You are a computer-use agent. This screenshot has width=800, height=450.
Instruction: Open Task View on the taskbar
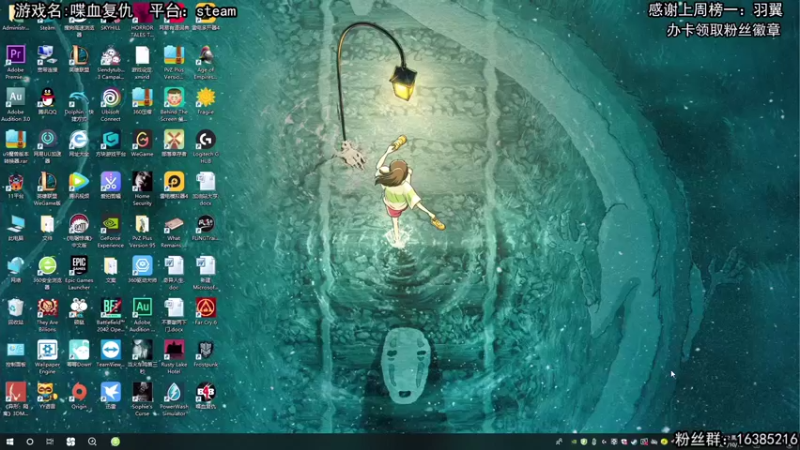click(50, 442)
